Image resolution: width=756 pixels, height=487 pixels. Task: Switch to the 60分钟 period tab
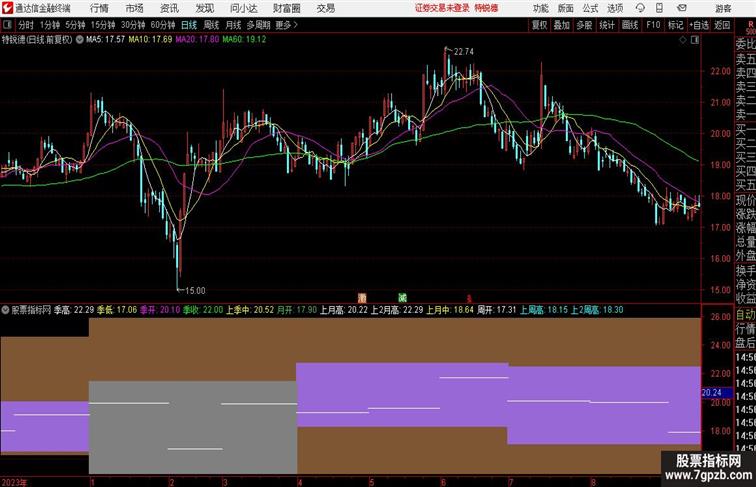click(163, 25)
